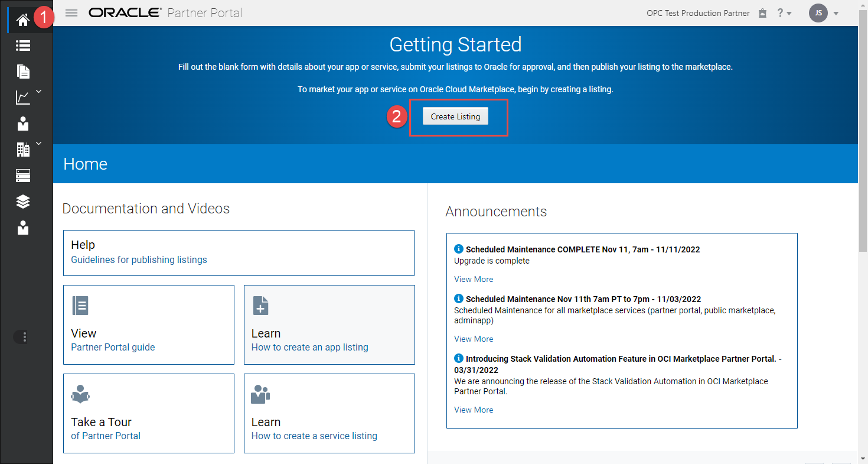Click the info icon beside Introducing Stack Validation
Screen dimensions: 868x464
point(459,358)
